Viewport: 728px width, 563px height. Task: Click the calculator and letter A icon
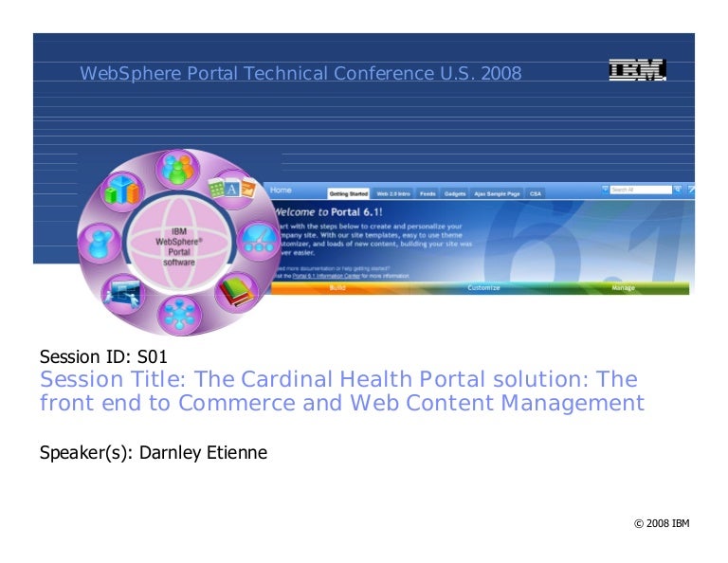232,189
